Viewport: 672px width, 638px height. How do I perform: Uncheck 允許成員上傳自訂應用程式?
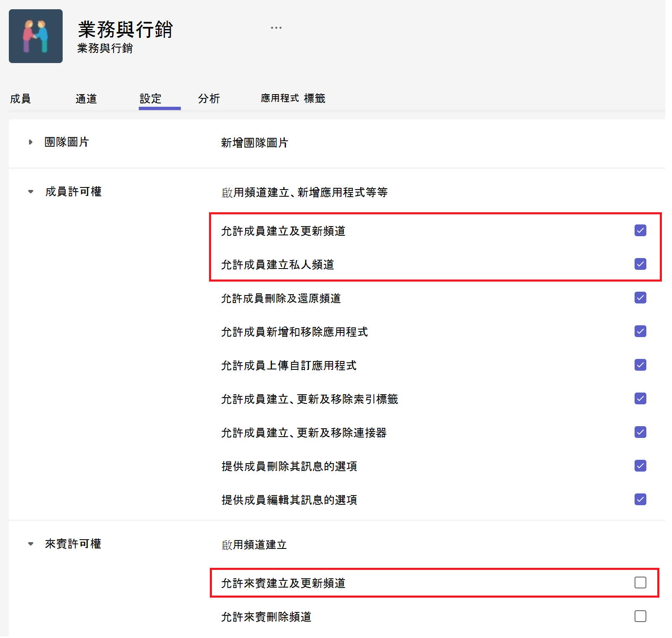pos(640,365)
